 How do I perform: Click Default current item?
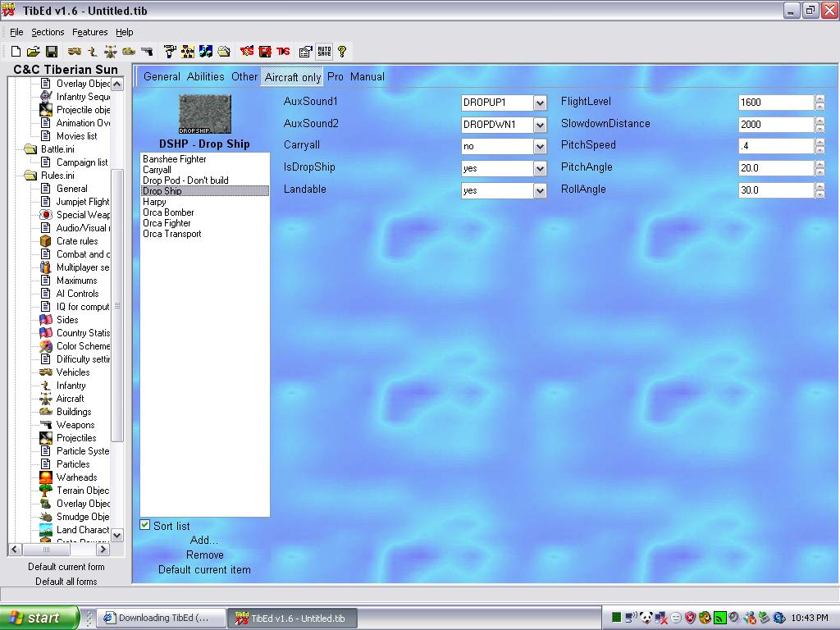pyautogui.click(x=204, y=569)
